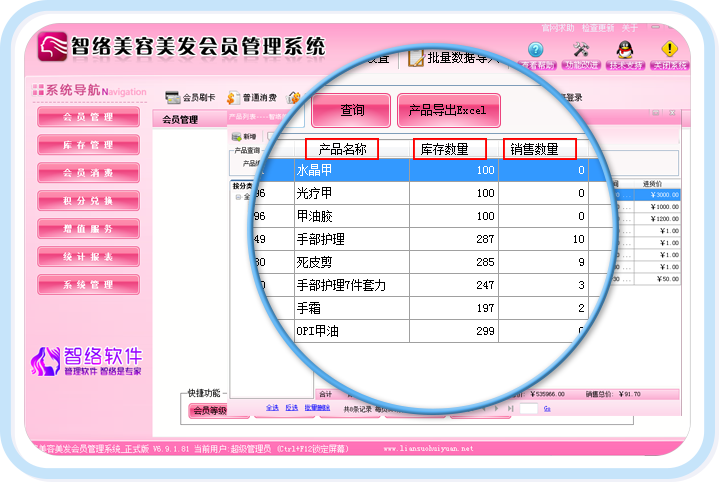Viewport: 719px width, 482px height.
Task: Click the sales value 10 cell
Action: [x=543, y=239]
